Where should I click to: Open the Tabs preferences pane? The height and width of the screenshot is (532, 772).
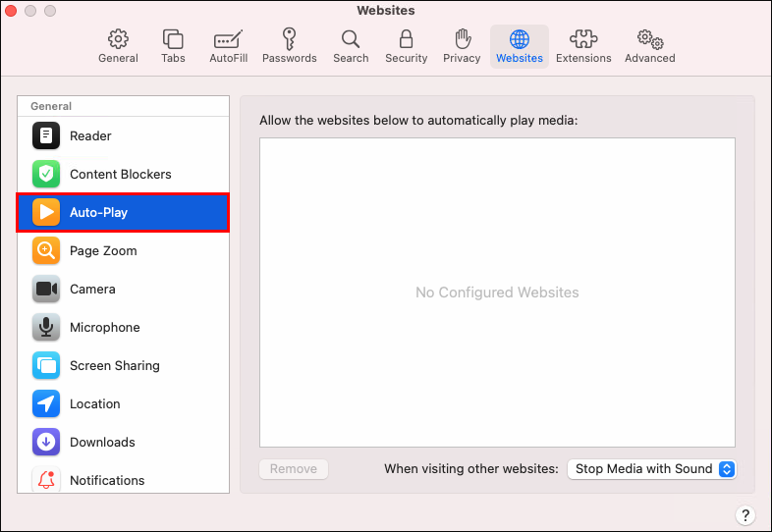click(x=173, y=46)
